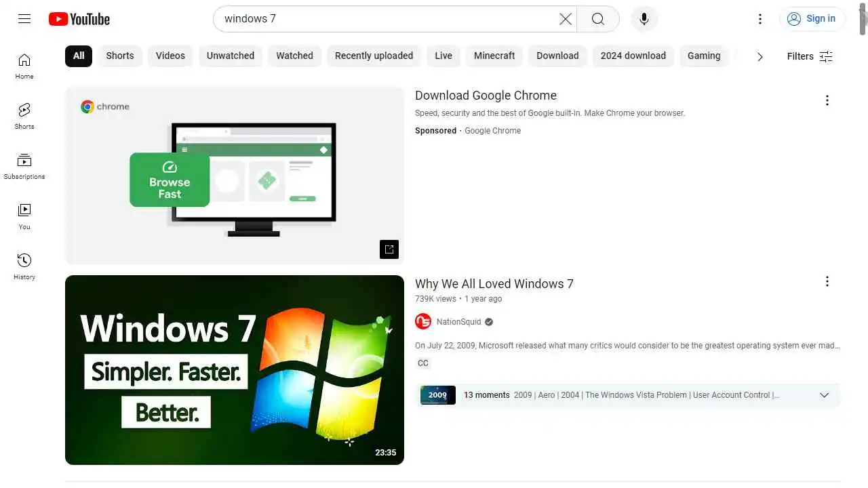Click the video description starting On July 22, 2009
This screenshot has height=488, width=868.
coord(627,346)
